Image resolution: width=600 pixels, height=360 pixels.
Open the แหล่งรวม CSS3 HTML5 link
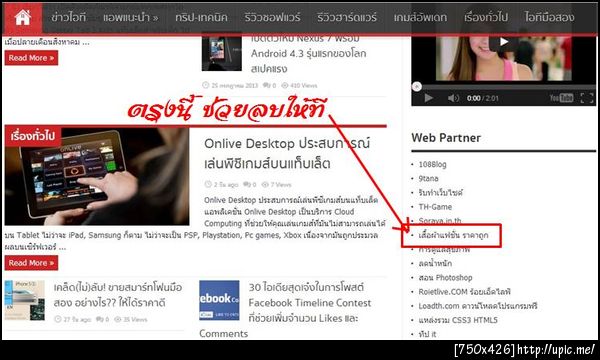pos(458,320)
